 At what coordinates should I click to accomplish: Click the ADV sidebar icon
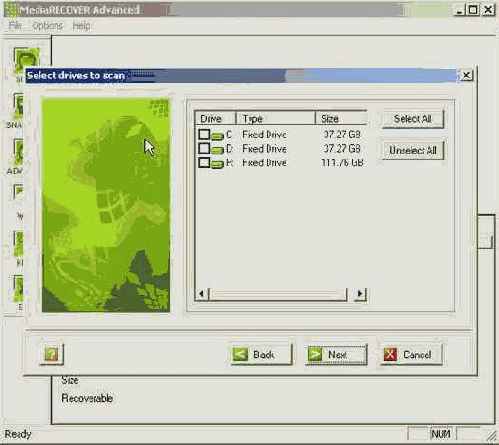pyautogui.click(x=19, y=152)
